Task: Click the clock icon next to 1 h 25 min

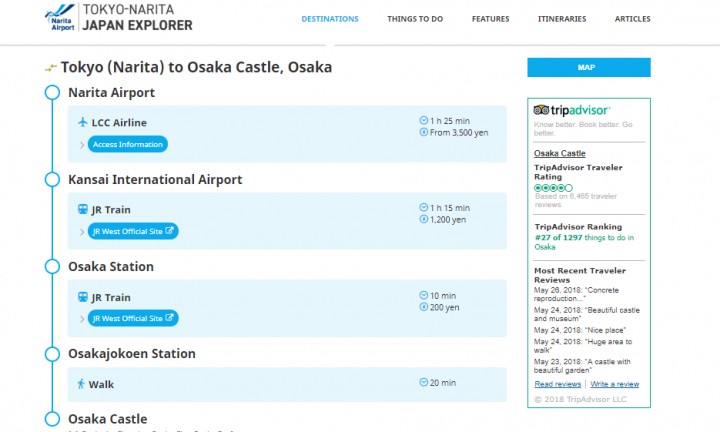Action: coord(423,120)
